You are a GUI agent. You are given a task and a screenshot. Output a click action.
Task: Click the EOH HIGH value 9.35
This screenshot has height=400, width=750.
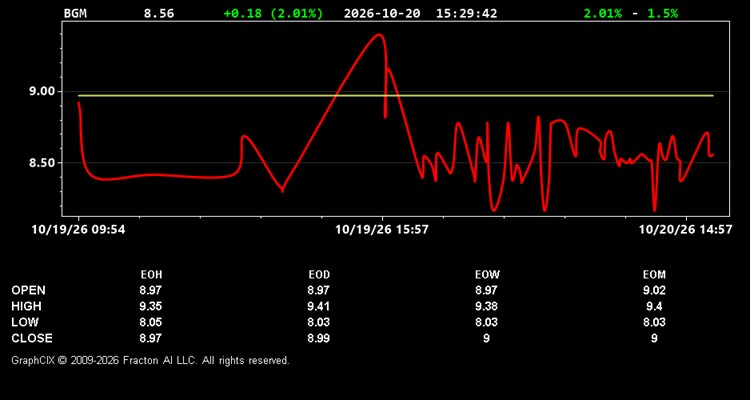pos(151,306)
